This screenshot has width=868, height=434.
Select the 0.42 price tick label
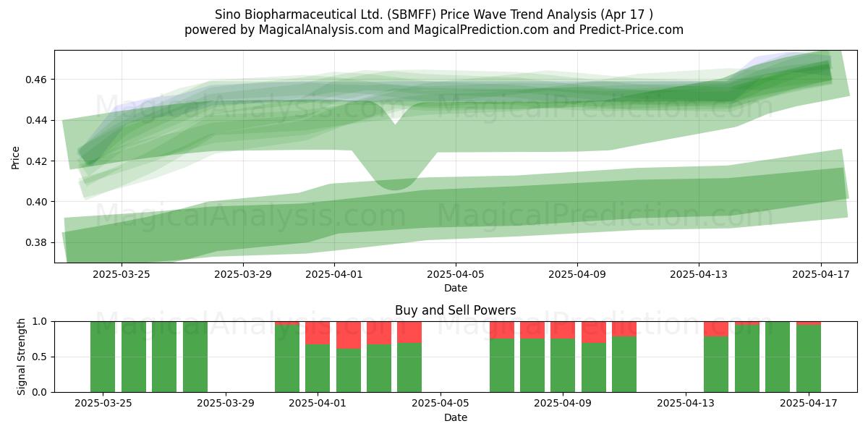pos(37,161)
